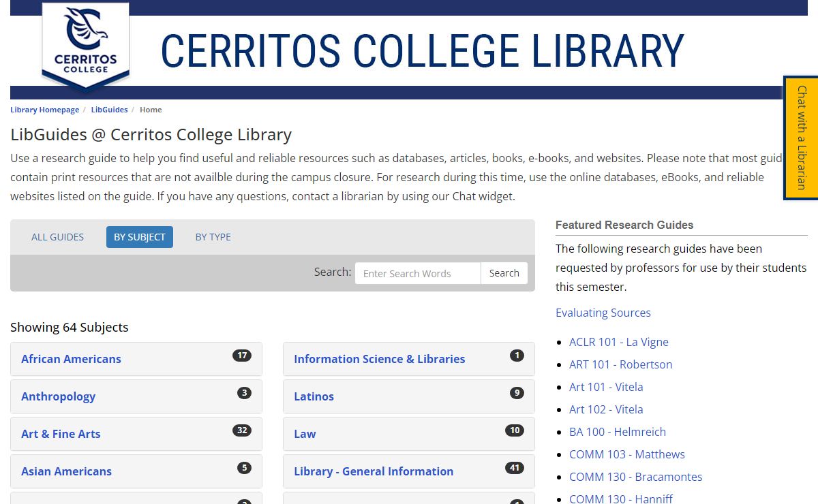Switch to the All Guides tab

coord(57,237)
